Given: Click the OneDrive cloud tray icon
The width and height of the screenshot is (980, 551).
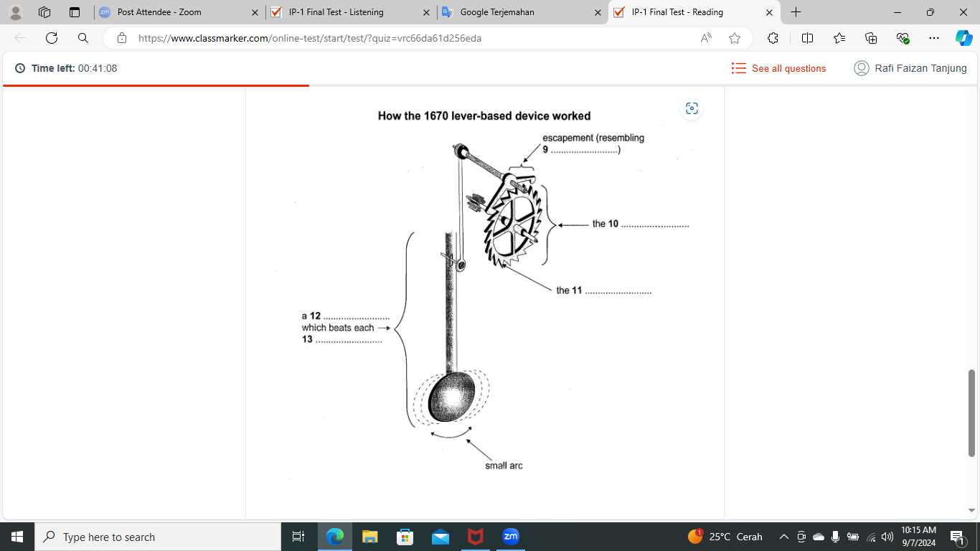Looking at the screenshot, I should point(819,537).
